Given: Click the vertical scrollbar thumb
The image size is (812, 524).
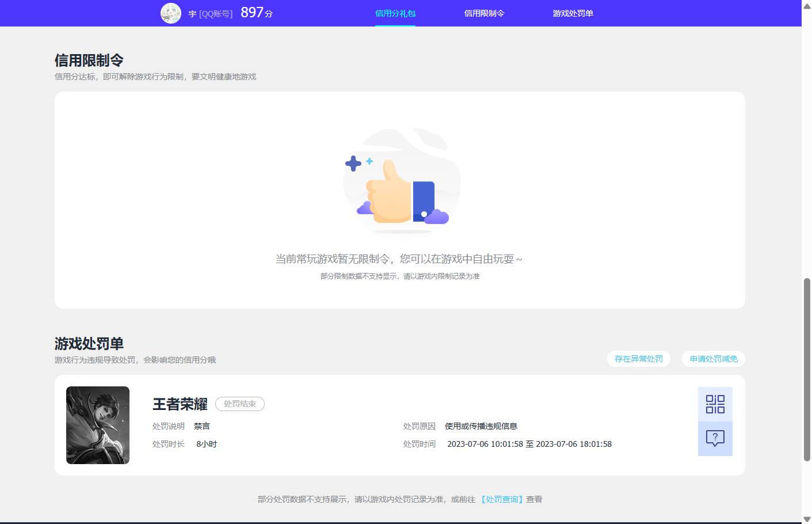Looking at the screenshot, I should [x=807, y=357].
